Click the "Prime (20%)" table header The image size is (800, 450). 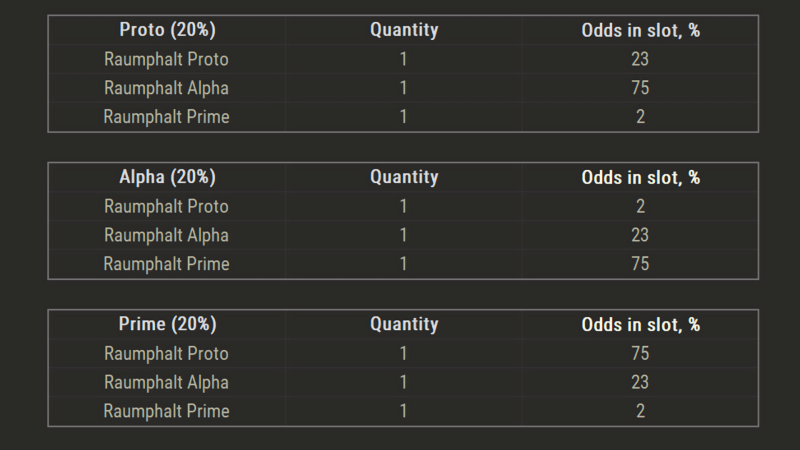(x=166, y=324)
